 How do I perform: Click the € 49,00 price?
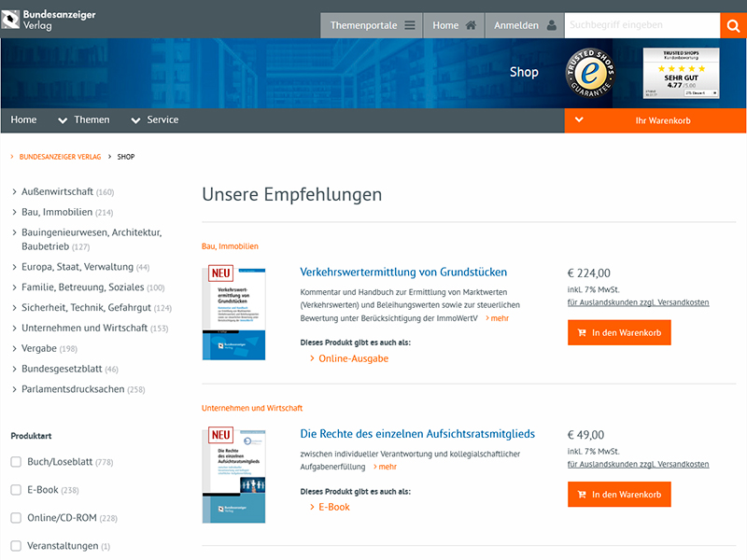[x=585, y=435]
